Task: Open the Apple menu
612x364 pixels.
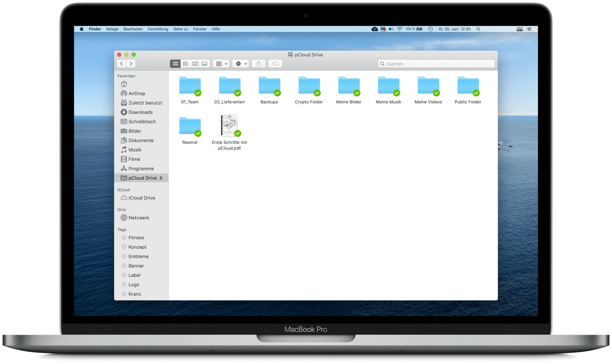Action: pyautogui.click(x=82, y=29)
